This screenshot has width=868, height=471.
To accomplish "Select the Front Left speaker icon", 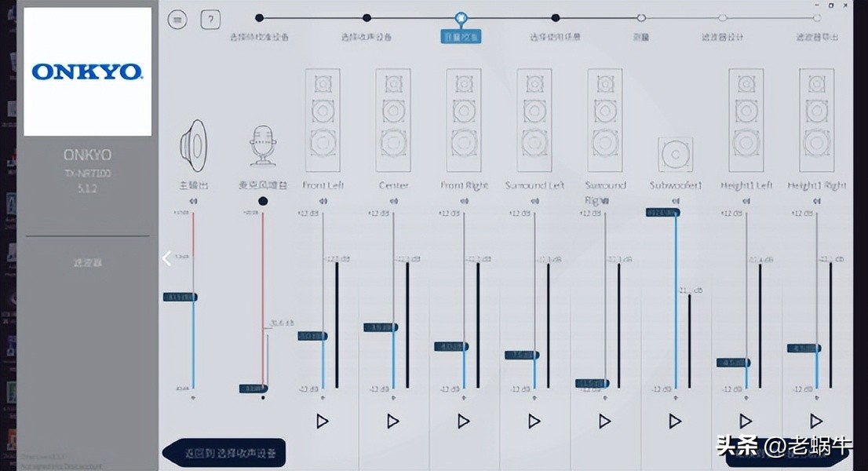I will click(323, 120).
